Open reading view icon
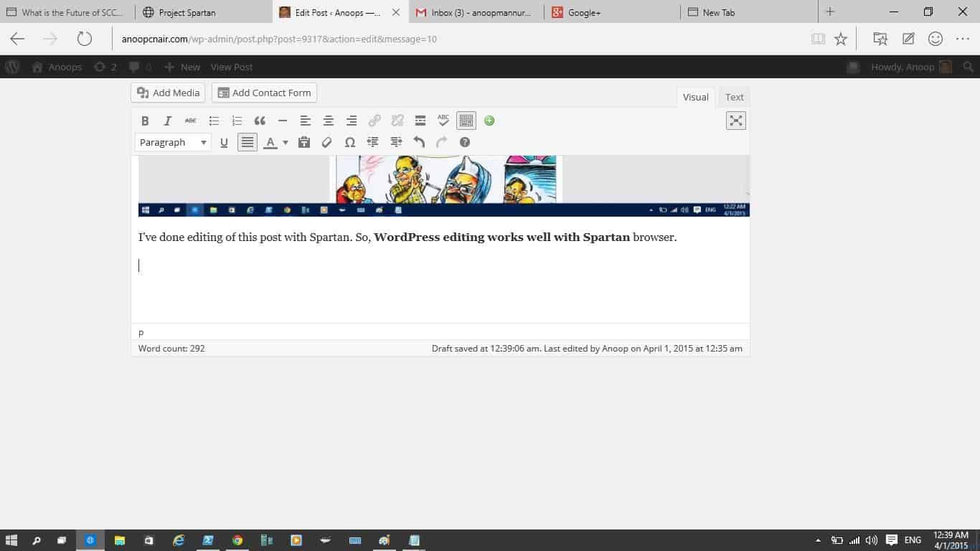Screen dimensions: 980x551 [818, 39]
